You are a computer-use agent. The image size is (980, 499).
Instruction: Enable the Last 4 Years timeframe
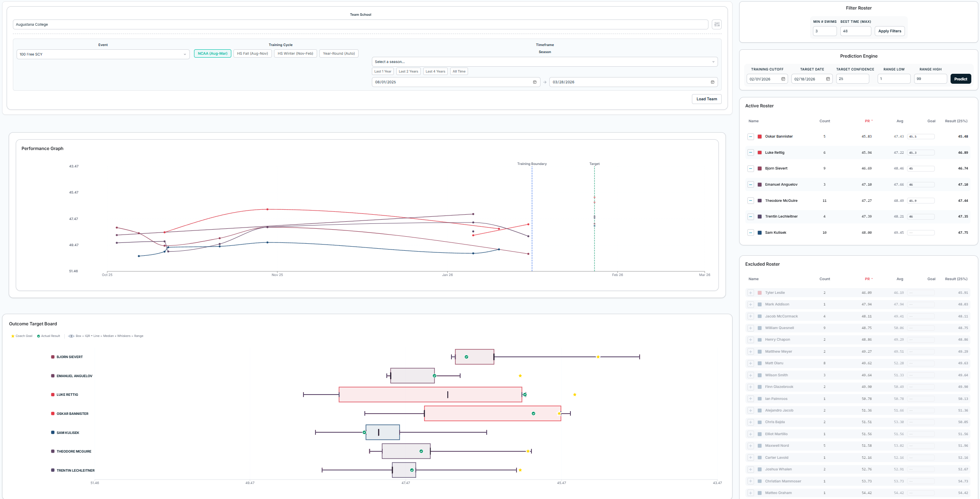pyautogui.click(x=435, y=71)
